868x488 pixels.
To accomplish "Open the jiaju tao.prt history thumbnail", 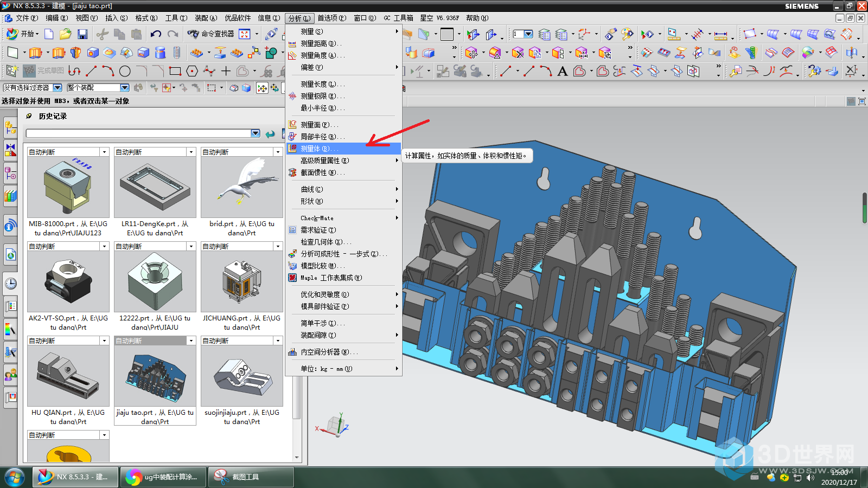I will (155, 376).
